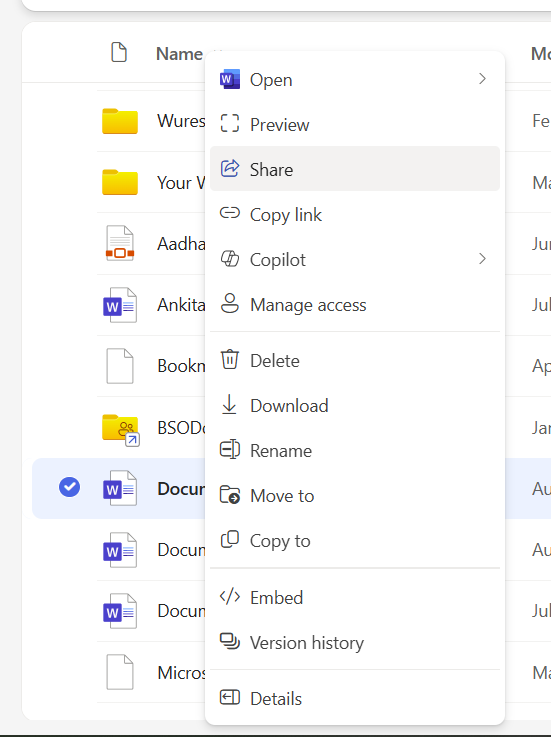551x737 pixels.
Task: Click the Delete trash can icon
Action: [230, 360]
